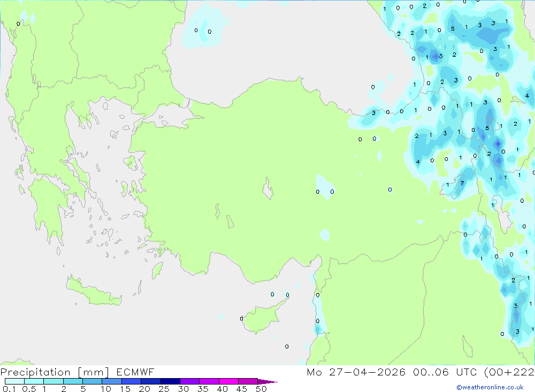The height and width of the screenshot is (392, 535).
Task: Pick the 5–10 mm medium blue legend swatch
Action: (x=93, y=381)
